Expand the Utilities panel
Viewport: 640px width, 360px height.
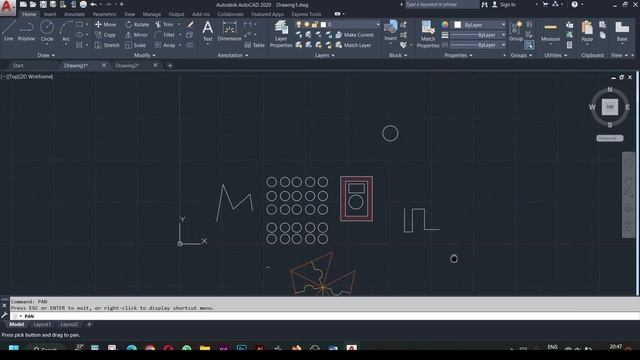point(556,55)
